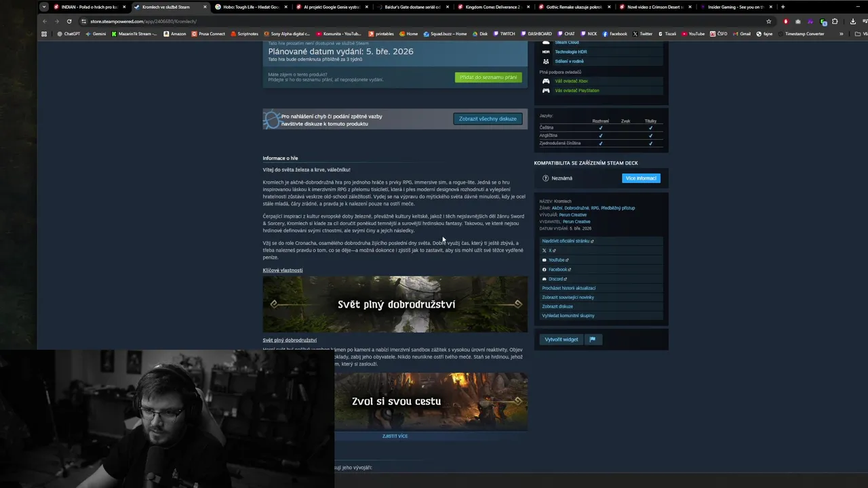Open the Mazarin1k Stream bookmark
Screen dimensions: 868x488
134,34
